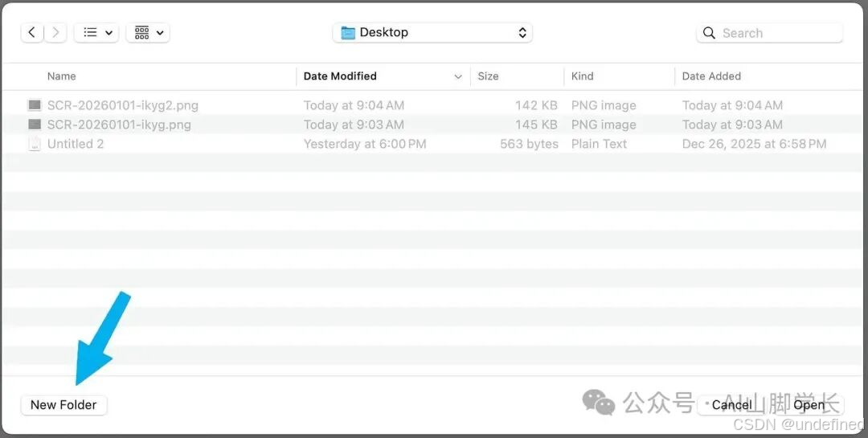This screenshot has width=868, height=438.
Task: Sort by the Size column header
Action: click(488, 76)
